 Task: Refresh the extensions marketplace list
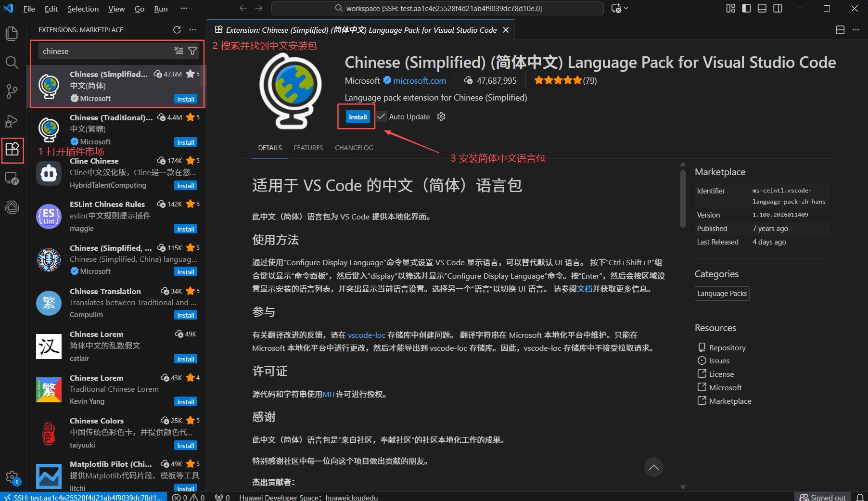[x=177, y=30]
